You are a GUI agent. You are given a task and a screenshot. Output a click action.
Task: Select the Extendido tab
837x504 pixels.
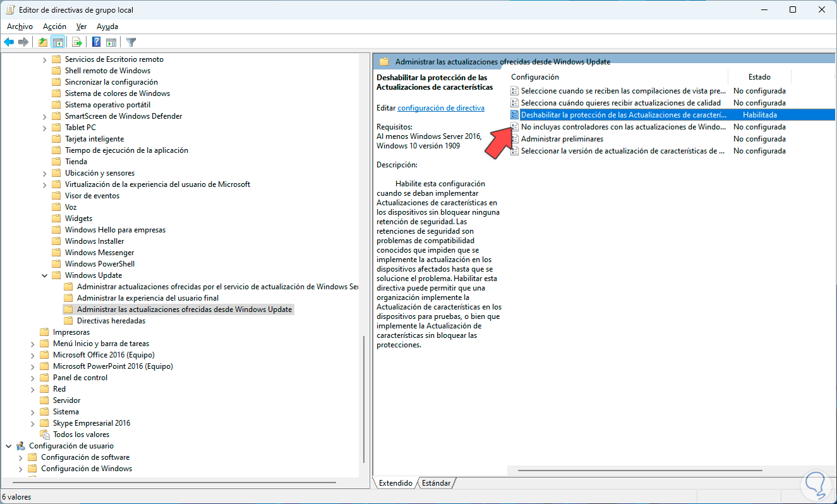(x=395, y=483)
